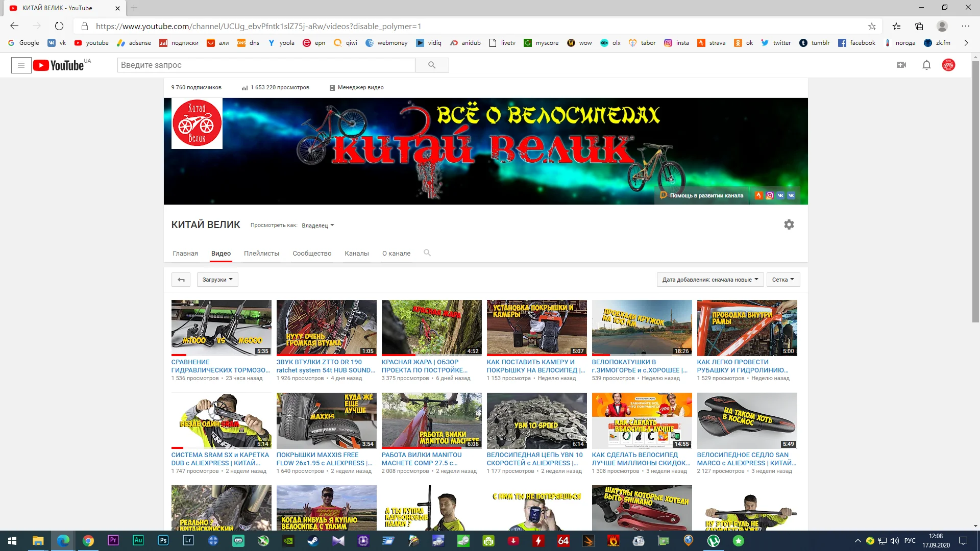Switch to the Плейлисты tab
This screenshot has width=980, height=551.
[x=261, y=254]
